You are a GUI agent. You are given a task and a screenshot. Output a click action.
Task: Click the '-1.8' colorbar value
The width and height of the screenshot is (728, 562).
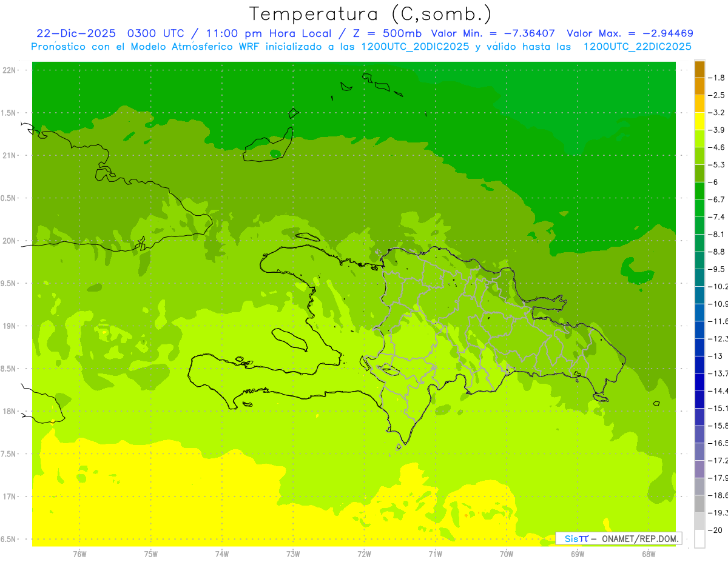pos(717,78)
